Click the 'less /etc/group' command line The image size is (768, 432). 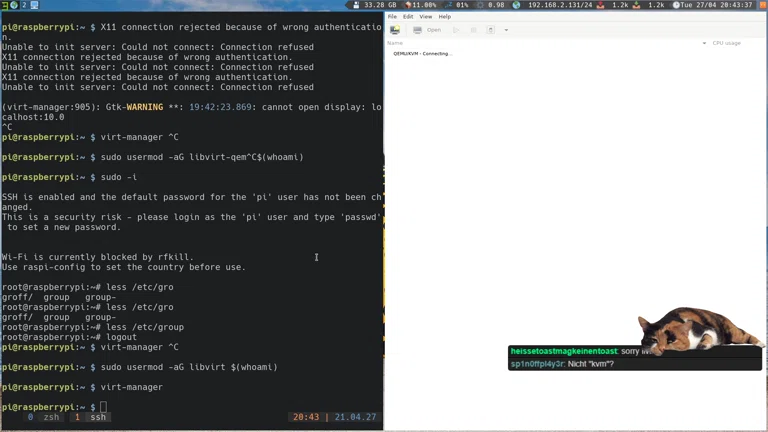(145, 327)
